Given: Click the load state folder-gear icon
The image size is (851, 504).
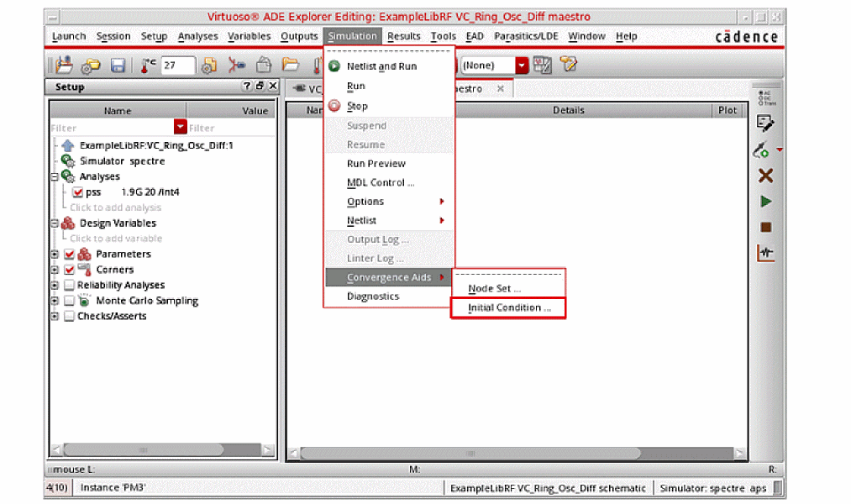Looking at the screenshot, I should [90, 66].
